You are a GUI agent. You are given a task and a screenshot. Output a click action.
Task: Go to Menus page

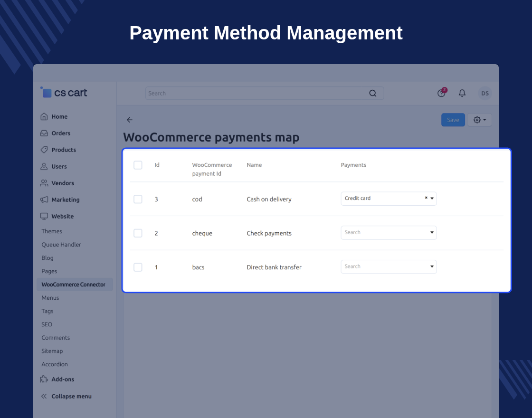(50, 297)
